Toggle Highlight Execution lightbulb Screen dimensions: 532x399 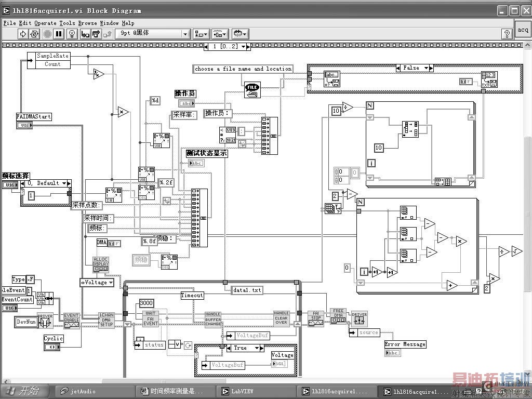pos(72,34)
